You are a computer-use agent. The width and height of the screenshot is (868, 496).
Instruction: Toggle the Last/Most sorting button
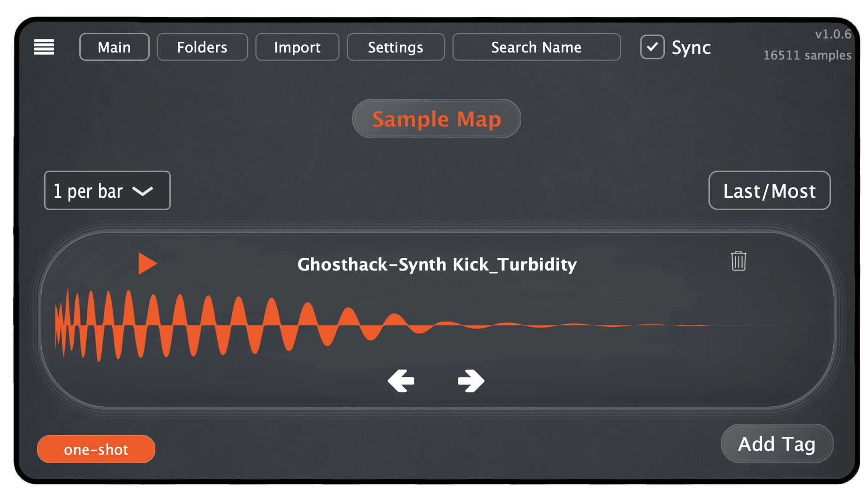(x=769, y=190)
